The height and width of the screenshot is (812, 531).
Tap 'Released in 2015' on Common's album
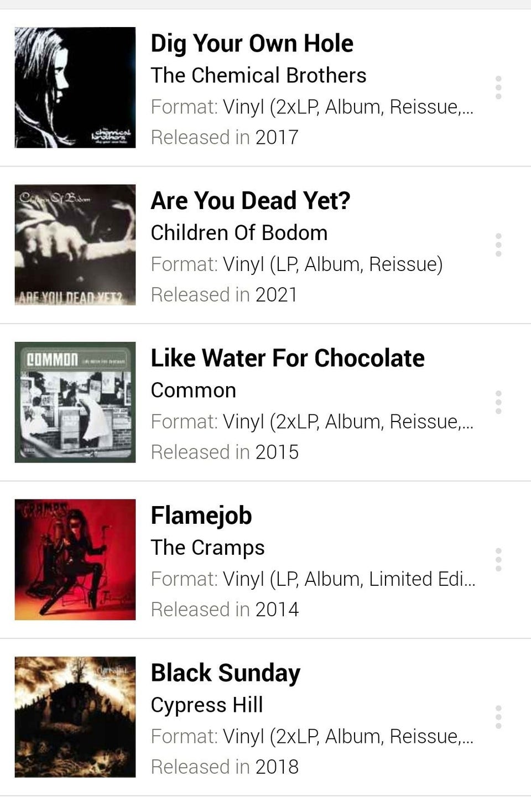(x=225, y=452)
